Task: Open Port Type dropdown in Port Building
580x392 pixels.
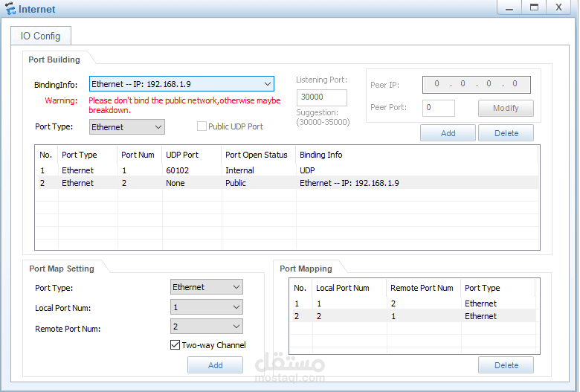Action: coord(127,127)
